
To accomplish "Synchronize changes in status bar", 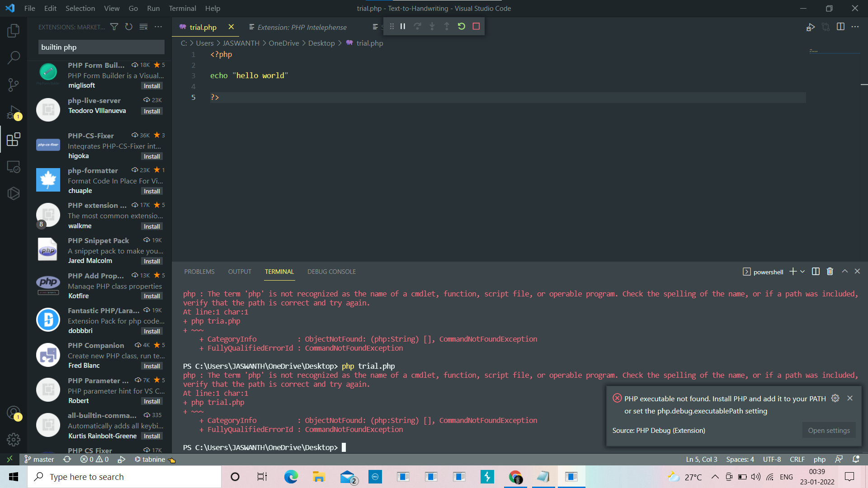I will tap(67, 459).
